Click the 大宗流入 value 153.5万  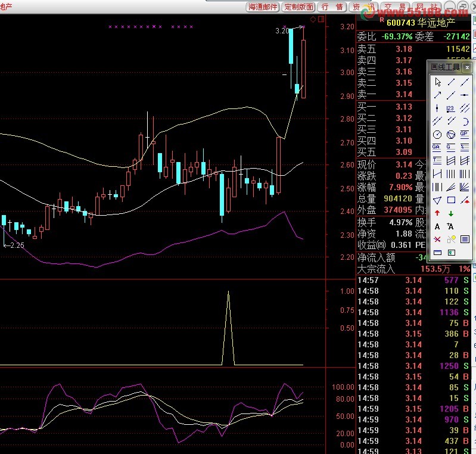435,269
